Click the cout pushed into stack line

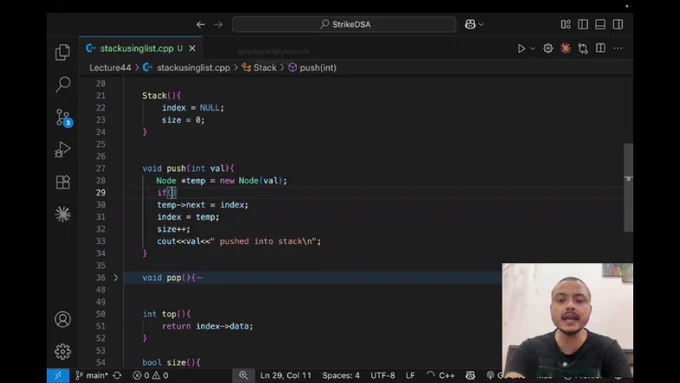pyautogui.click(x=239, y=241)
